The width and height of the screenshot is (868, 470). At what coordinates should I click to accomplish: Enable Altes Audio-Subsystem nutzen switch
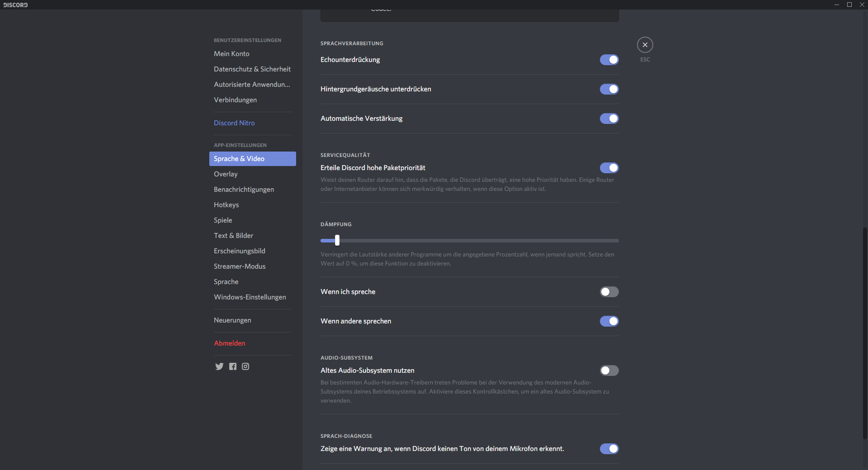point(609,370)
